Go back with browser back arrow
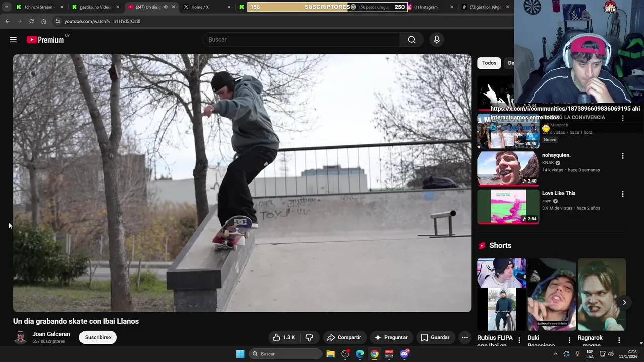The image size is (644, 362). (7, 21)
